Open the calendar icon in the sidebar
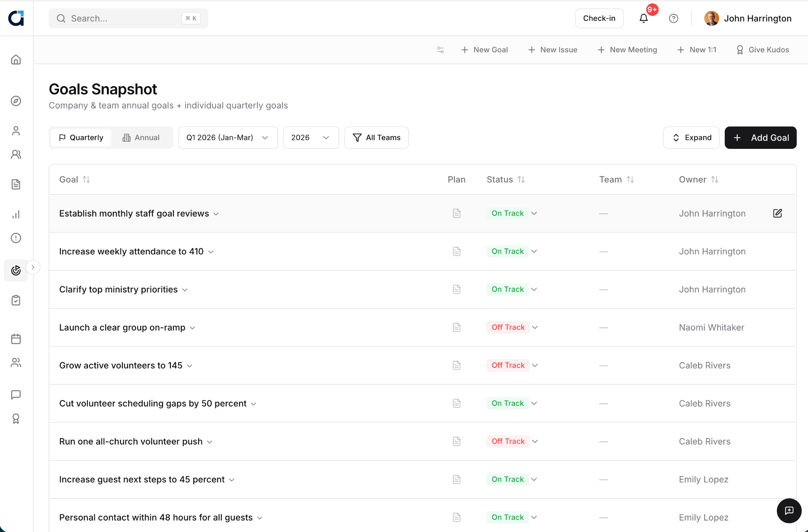This screenshot has height=532, width=808. pyautogui.click(x=16, y=339)
